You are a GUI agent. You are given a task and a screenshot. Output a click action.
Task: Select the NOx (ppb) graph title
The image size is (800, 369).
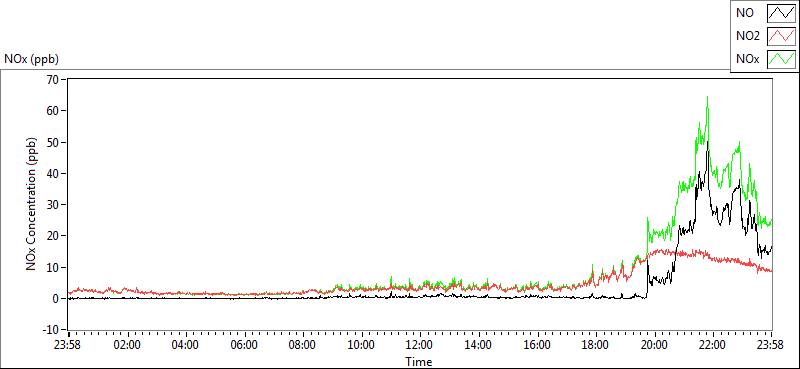(x=31, y=59)
